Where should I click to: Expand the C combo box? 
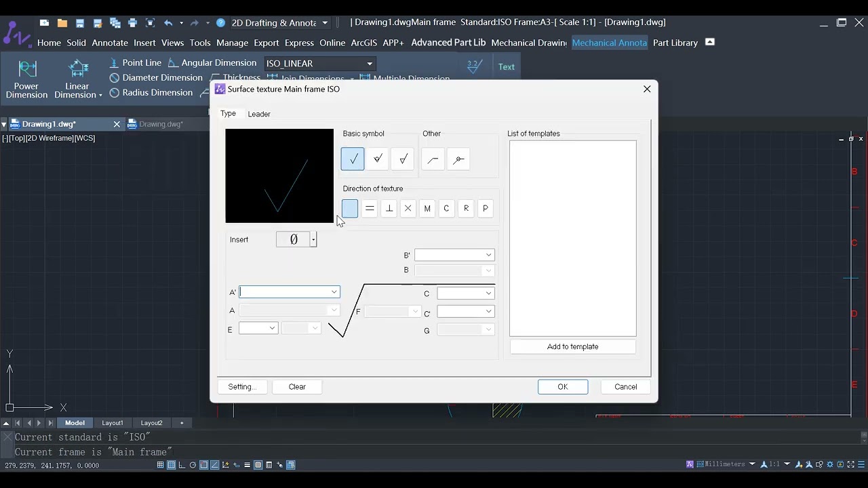488,293
